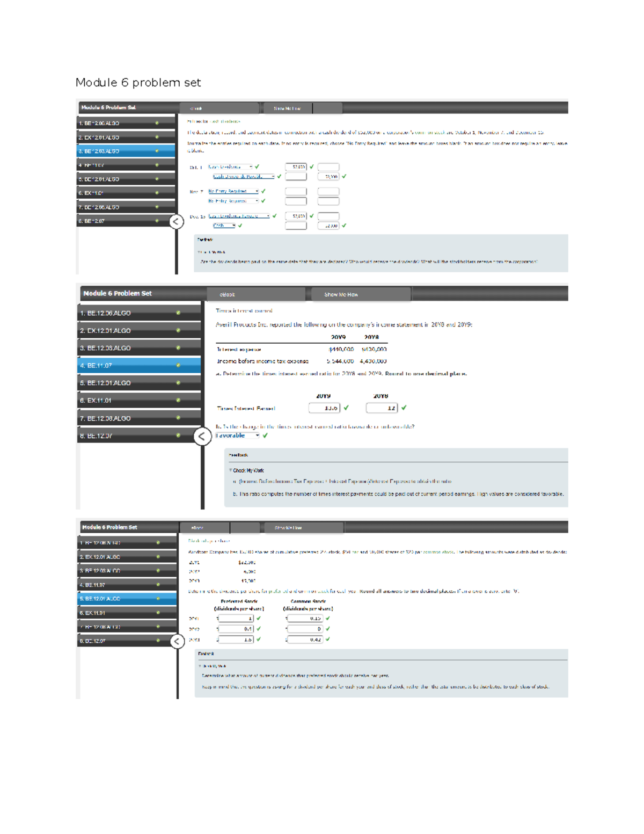Open the first No Entry Required dropdown for Nov. 7
Image resolution: width=644 pixels, height=834 pixels.
click(x=233, y=191)
